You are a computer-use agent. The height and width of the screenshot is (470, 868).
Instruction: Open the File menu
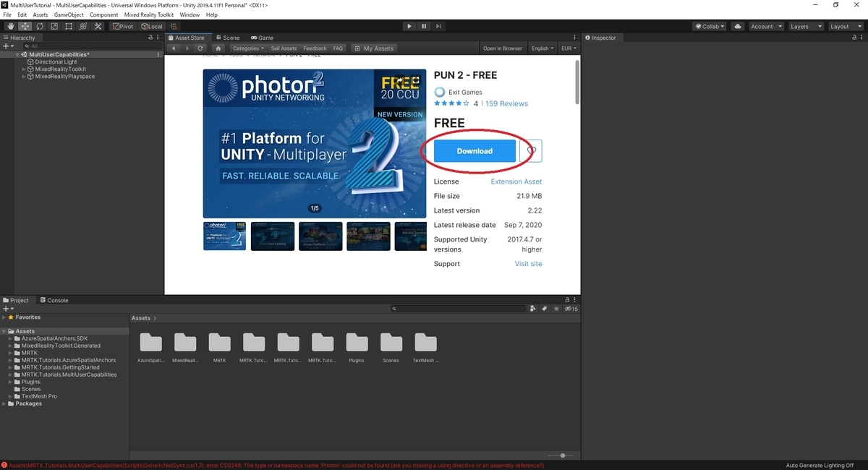tap(8, 14)
